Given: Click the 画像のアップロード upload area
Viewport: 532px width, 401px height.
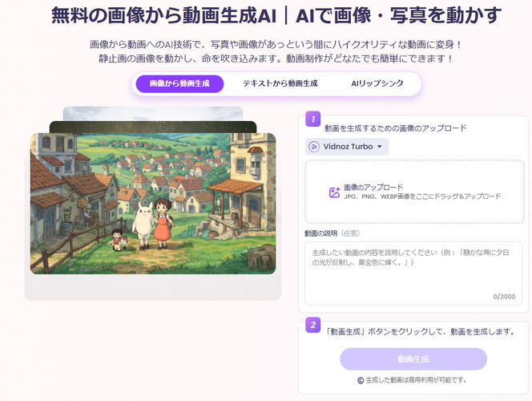Looking at the screenshot, I should (414, 192).
